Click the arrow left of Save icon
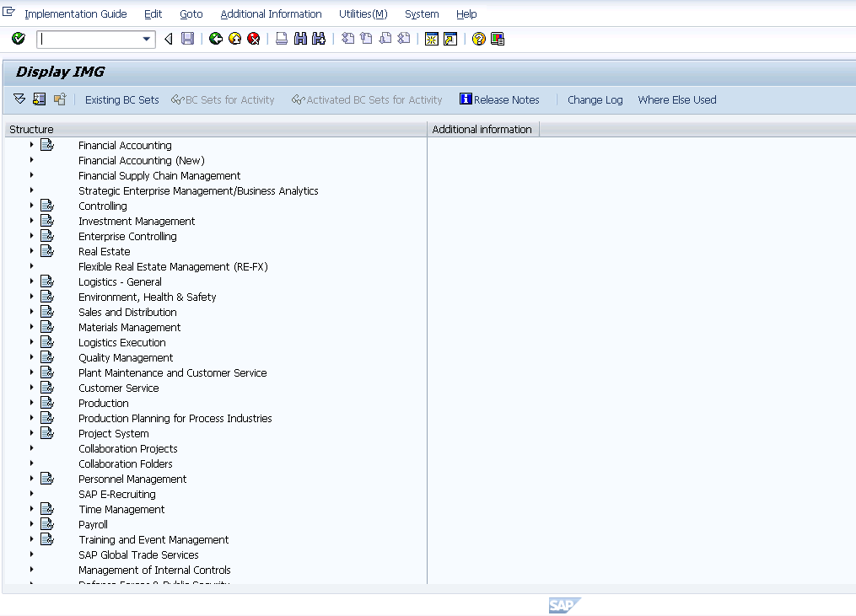 coord(169,39)
